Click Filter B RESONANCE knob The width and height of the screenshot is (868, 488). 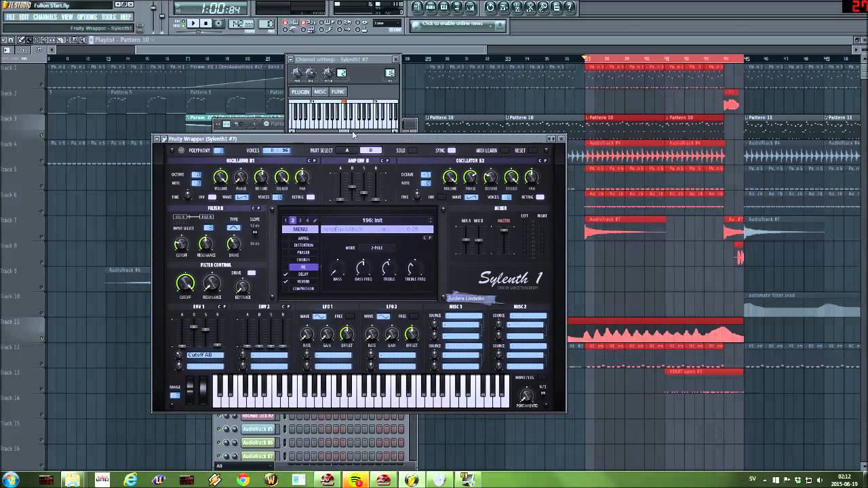point(206,243)
